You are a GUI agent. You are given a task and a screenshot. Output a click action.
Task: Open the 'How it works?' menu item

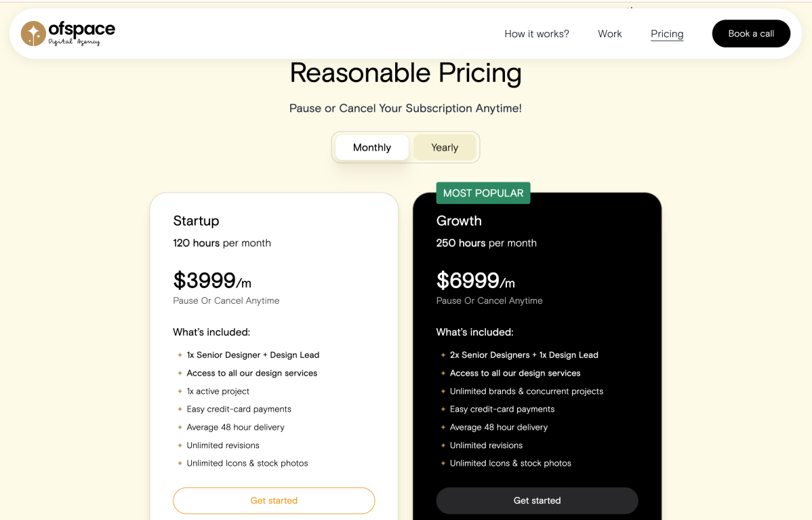tap(536, 33)
